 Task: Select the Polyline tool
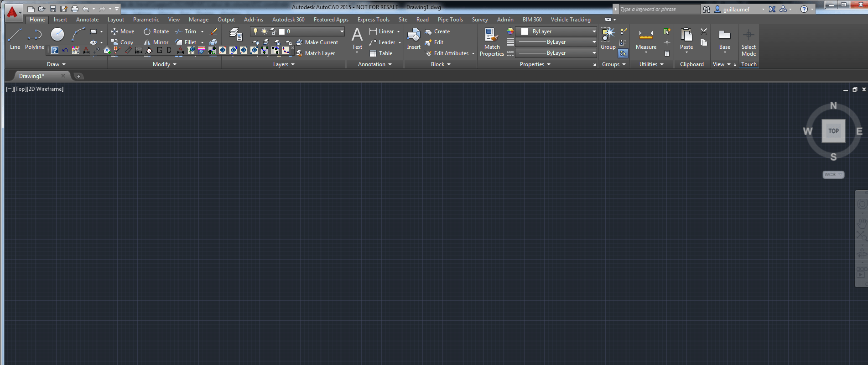(35, 38)
